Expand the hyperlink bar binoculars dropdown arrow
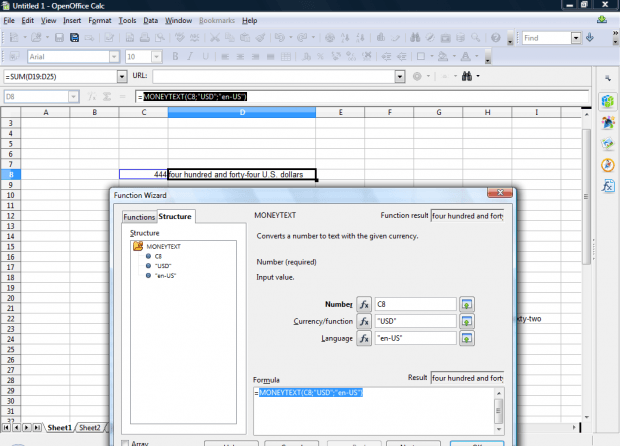This screenshot has height=446, width=620. pos(478,76)
